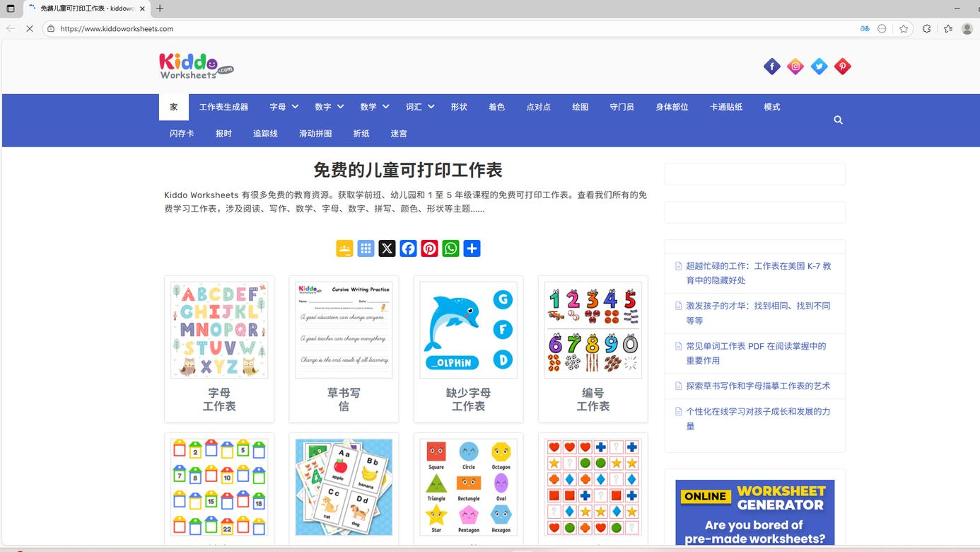This screenshot has width=980, height=552.
Task: Click the Kiddo Worksheets logo
Action: point(196,66)
